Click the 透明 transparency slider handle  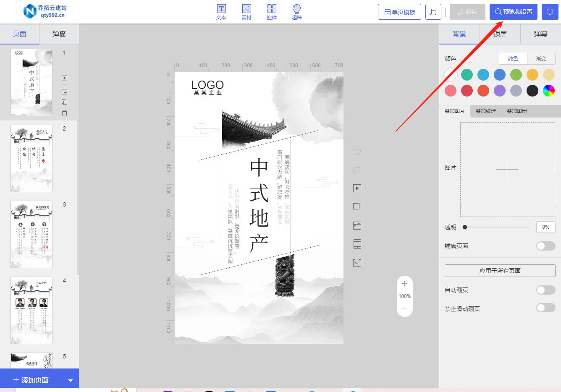point(465,227)
